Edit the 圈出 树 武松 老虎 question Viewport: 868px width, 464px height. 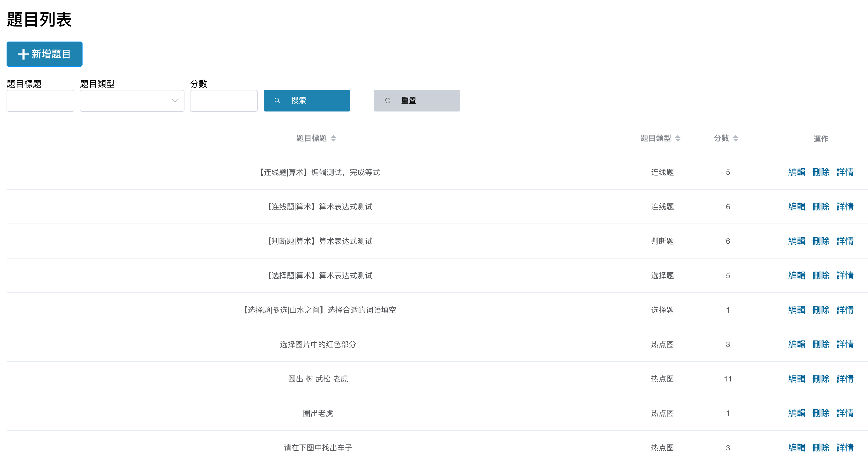point(797,379)
